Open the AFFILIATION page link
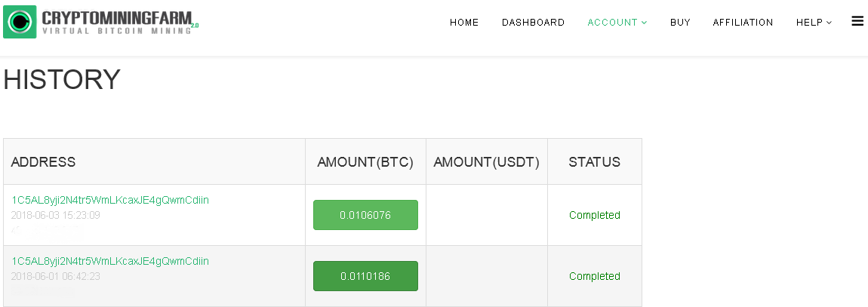 [743, 23]
